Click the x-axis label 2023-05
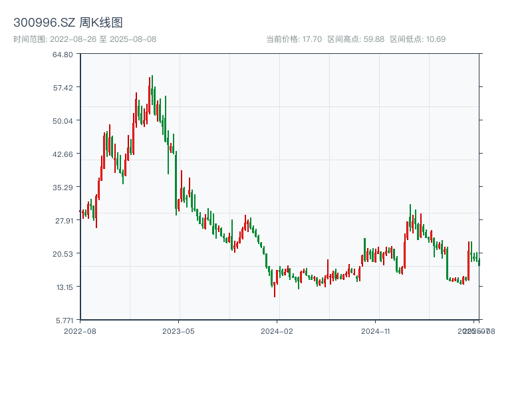This screenshot has width=532, height=399. (178, 331)
